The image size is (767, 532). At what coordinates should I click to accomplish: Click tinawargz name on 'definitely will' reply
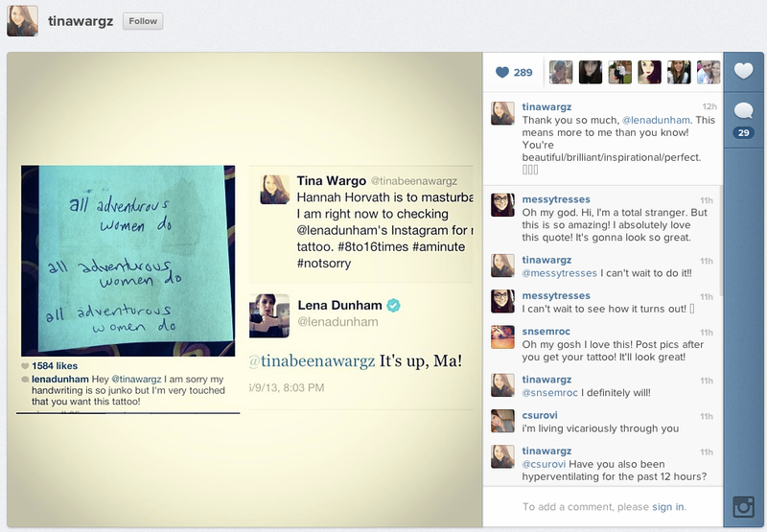click(x=546, y=379)
